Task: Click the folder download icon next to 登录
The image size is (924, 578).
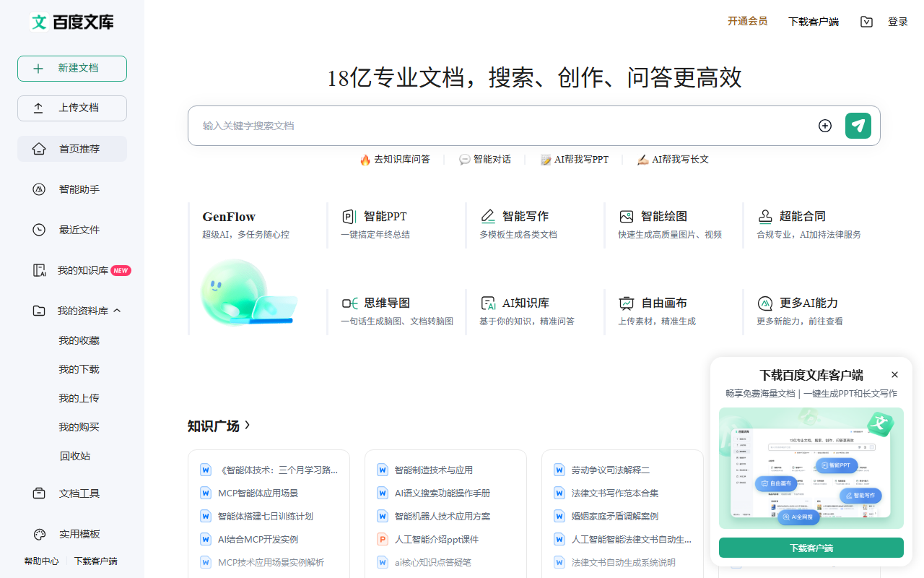Action: [x=867, y=22]
